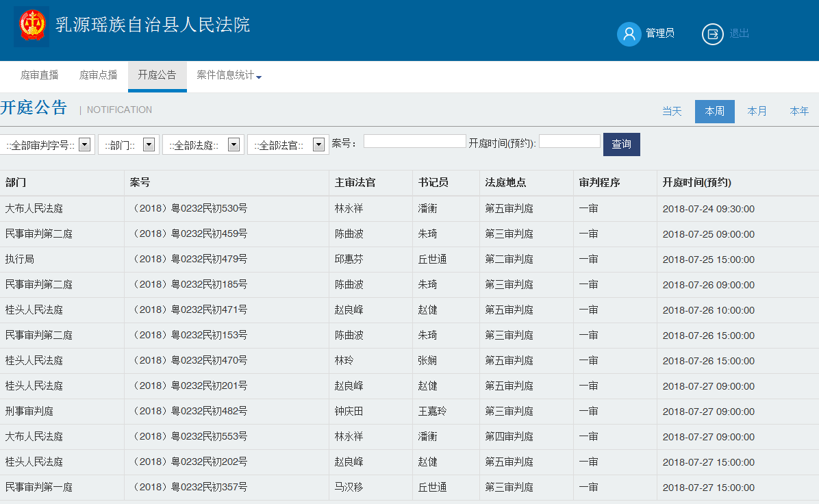This screenshot has width=819, height=504.
Task: Click the 部门 column header
Action: [16, 183]
